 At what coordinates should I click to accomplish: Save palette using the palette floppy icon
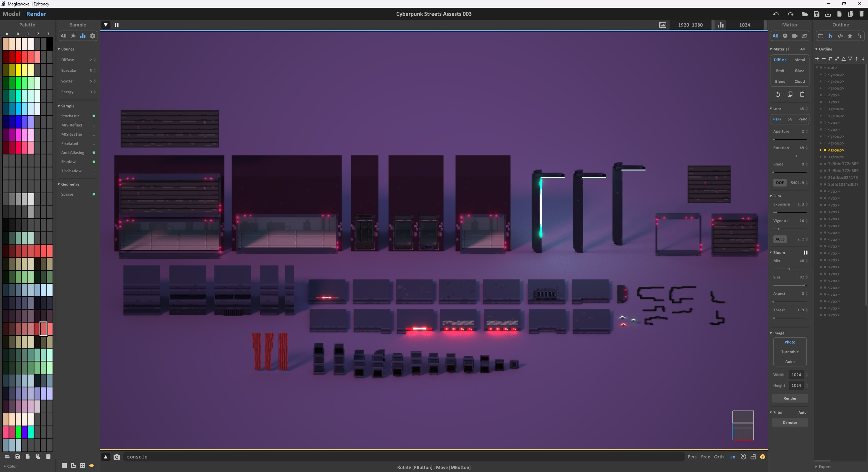point(18,456)
